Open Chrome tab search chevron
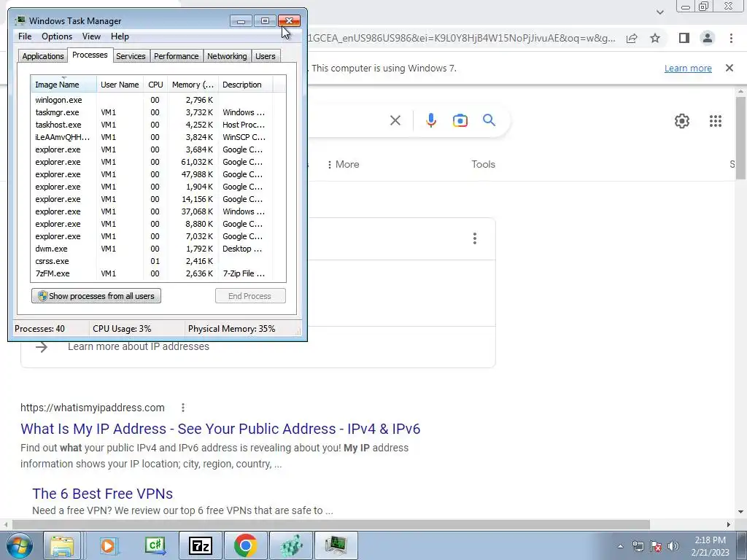This screenshot has height=560, width=747. 659,12
